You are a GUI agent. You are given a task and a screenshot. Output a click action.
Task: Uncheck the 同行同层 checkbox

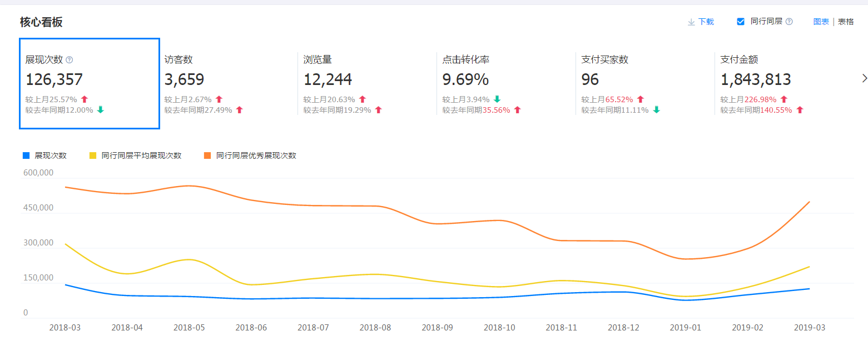coord(740,21)
